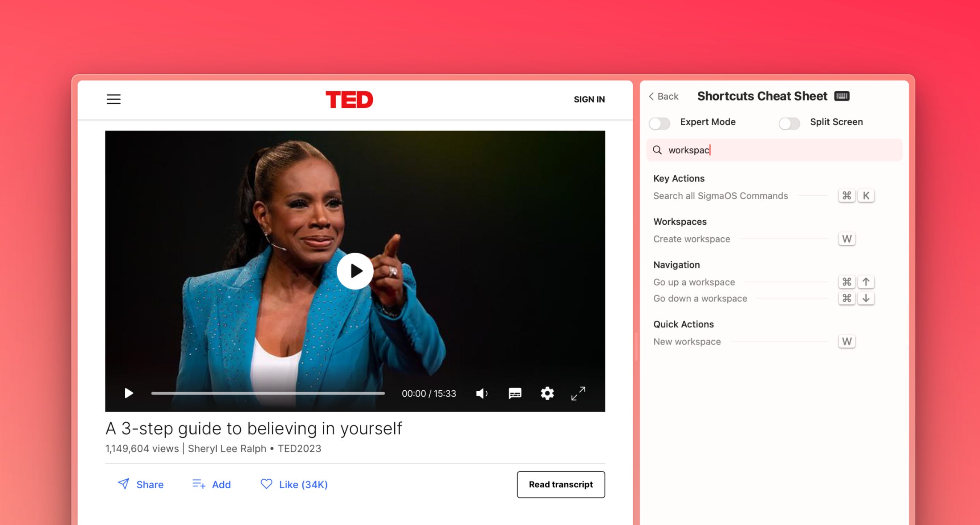Seek on the video progress bar

click(x=268, y=393)
